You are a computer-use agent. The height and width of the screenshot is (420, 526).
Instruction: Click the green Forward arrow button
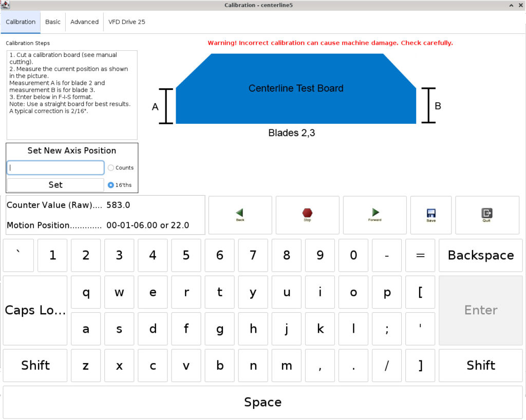click(374, 215)
